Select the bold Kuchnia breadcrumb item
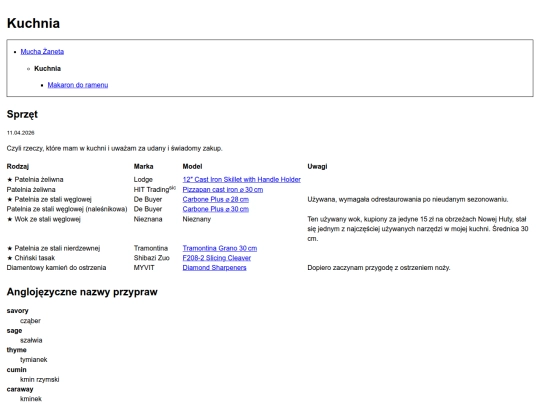Image resolution: width=540 pixels, height=405 pixels. tap(48, 69)
